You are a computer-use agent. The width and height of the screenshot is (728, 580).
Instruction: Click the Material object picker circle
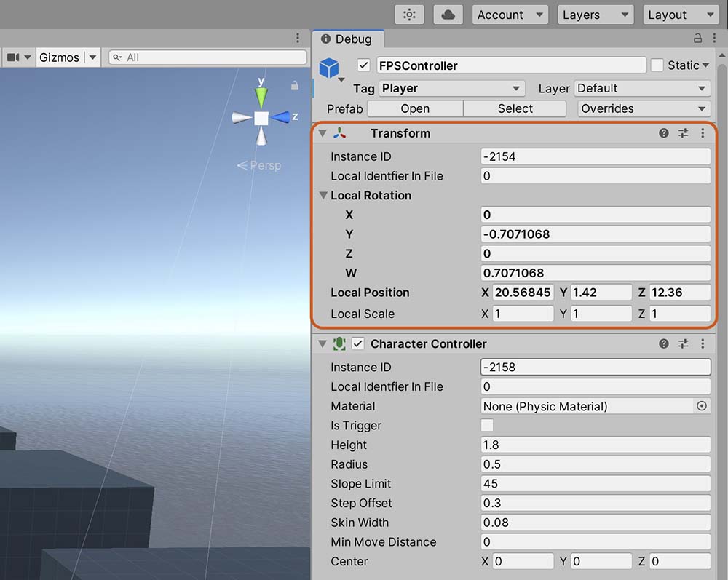pos(702,406)
